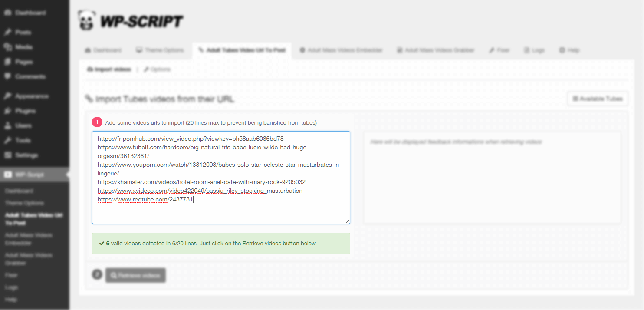The height and width of the screenshot is (310, 644).
Task: Select the Adult Tubes Video Url To Post tab
Action: 242,50
